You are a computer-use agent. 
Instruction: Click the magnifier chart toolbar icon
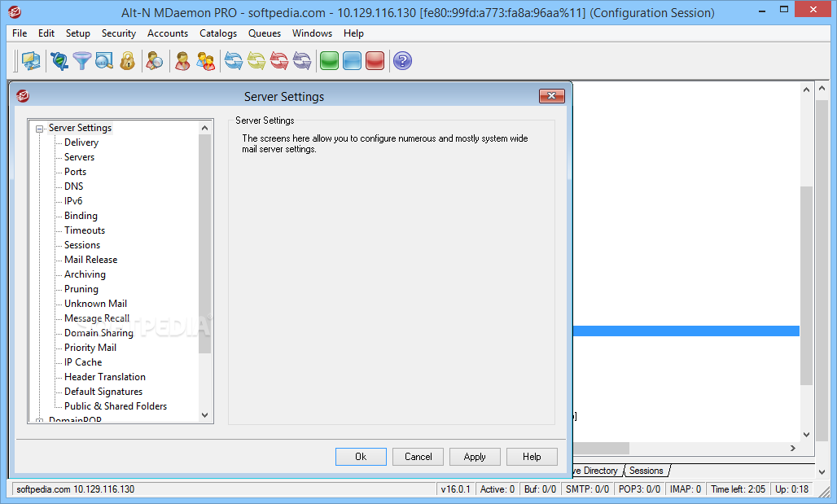point(104,61)
